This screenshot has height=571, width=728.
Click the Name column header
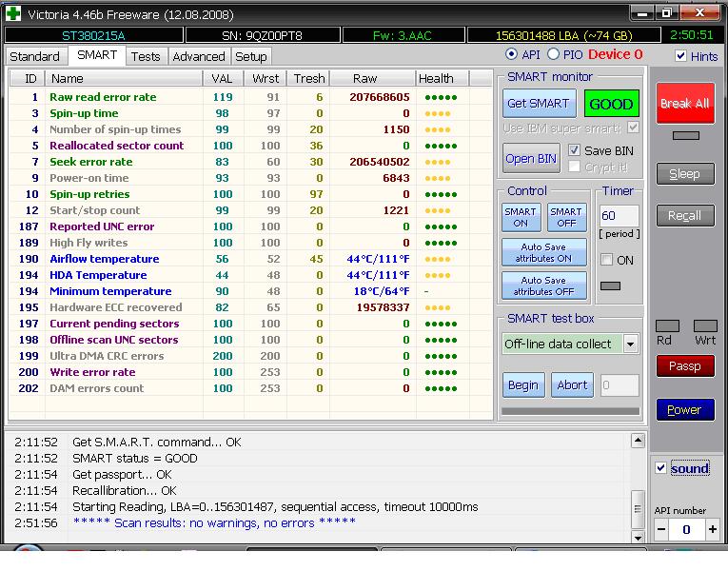click(x=124, y=78)
